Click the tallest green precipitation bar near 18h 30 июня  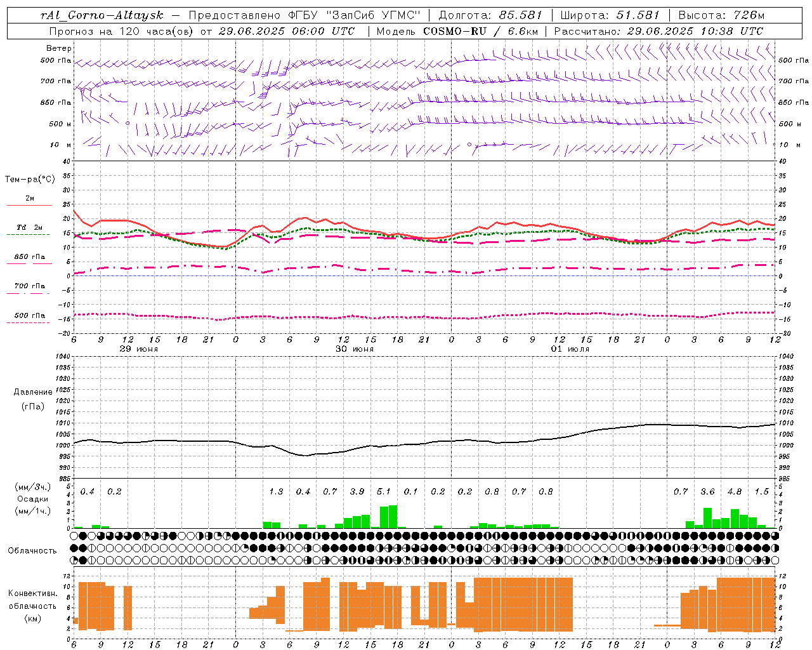point(393,517)
